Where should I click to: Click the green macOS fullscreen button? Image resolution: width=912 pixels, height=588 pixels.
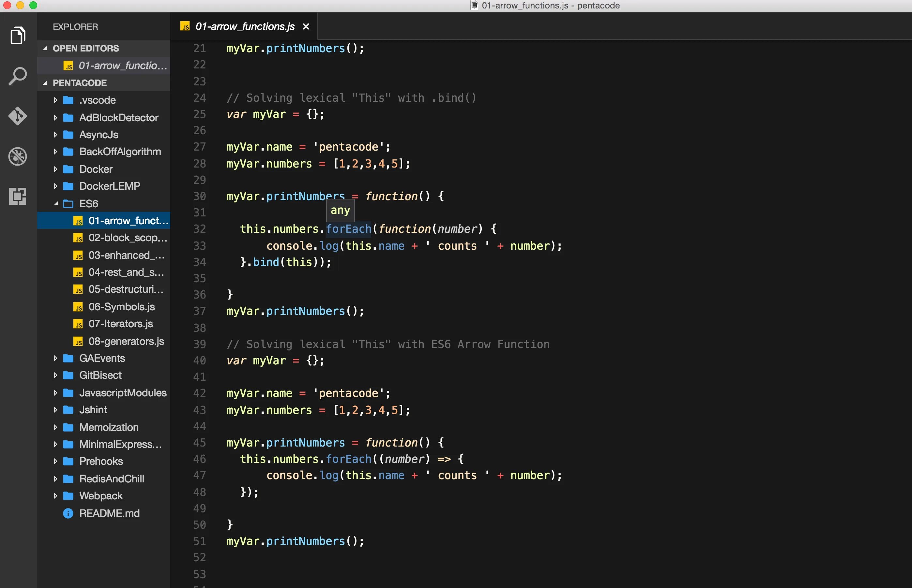pyautogui.click(x=33, y=5)
